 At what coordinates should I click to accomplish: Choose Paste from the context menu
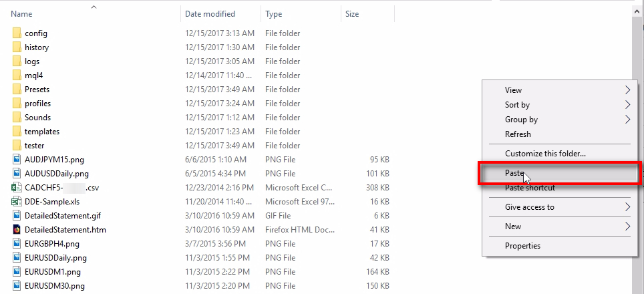pyautogui.click(x=559, y=173)
